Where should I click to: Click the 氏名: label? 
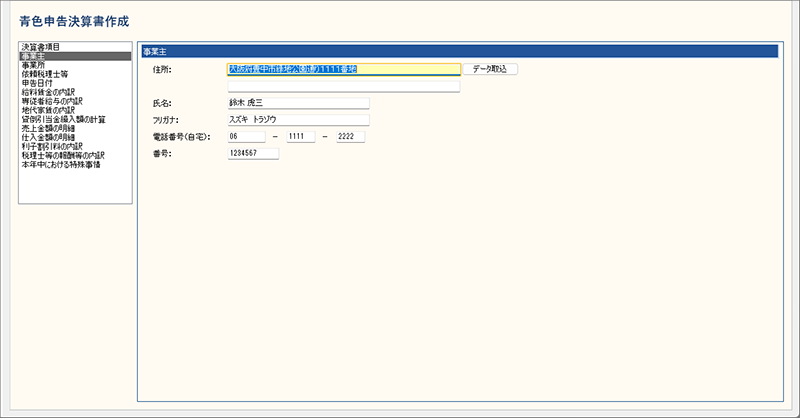(x=162, y=104)
